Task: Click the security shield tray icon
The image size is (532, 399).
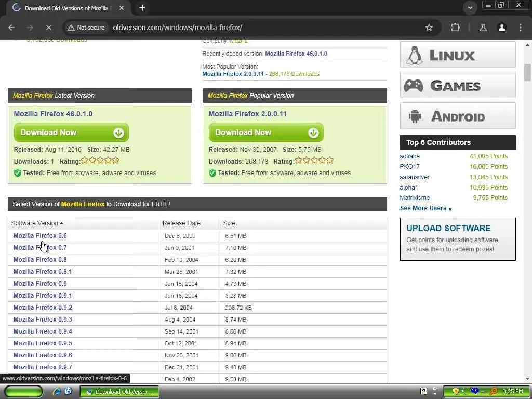Action: point(456,392)
